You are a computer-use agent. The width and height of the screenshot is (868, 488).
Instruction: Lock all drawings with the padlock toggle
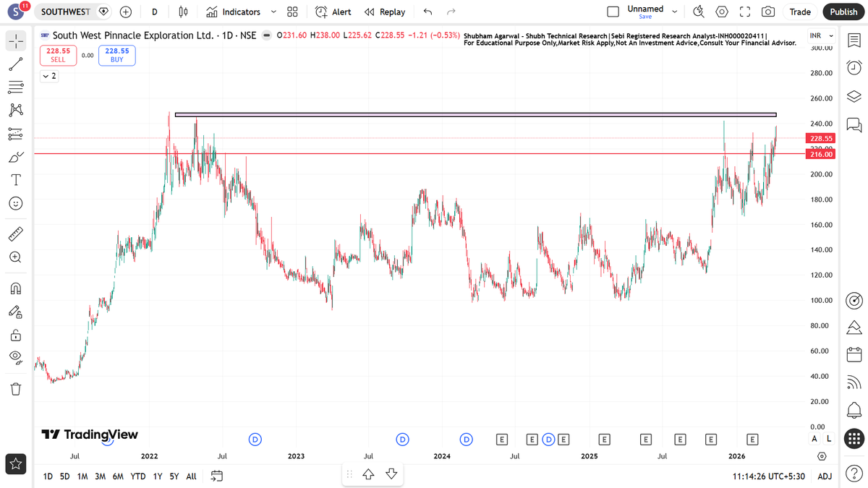click(16, 334)
